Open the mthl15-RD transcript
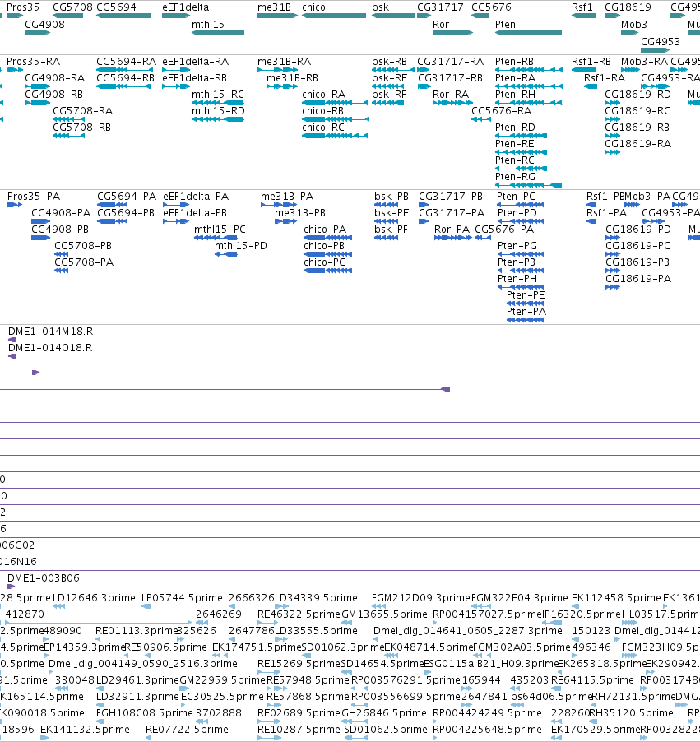700x742 pixels. tap(218, 111)
